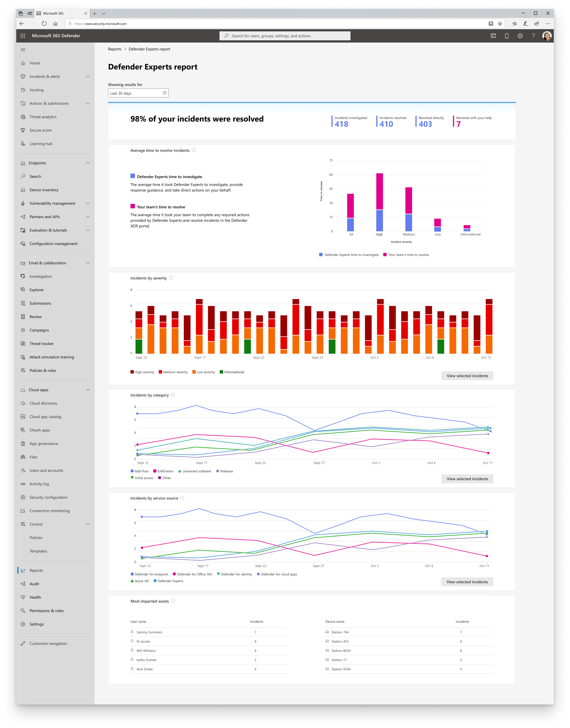The height and width of the screenshot is (728, 570).
Task: View selected incidents under service source chart
Action: (x=467, y=582)
